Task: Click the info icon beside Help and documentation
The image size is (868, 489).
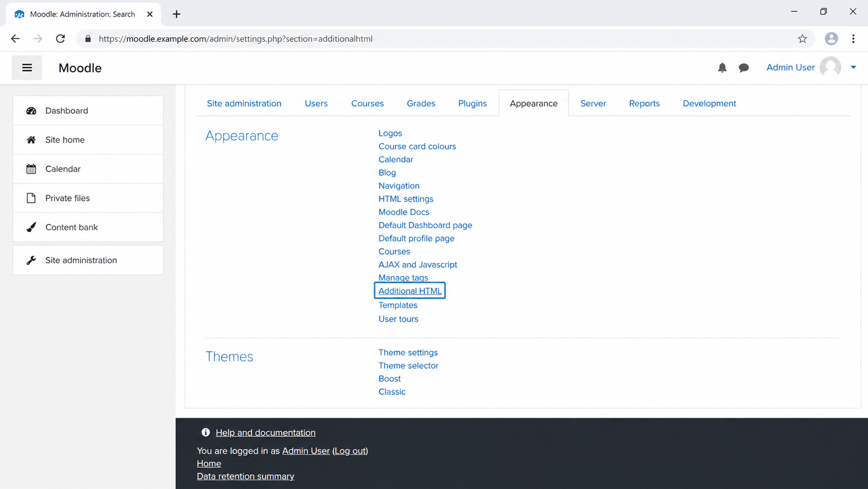Action: tap(206, 432)
